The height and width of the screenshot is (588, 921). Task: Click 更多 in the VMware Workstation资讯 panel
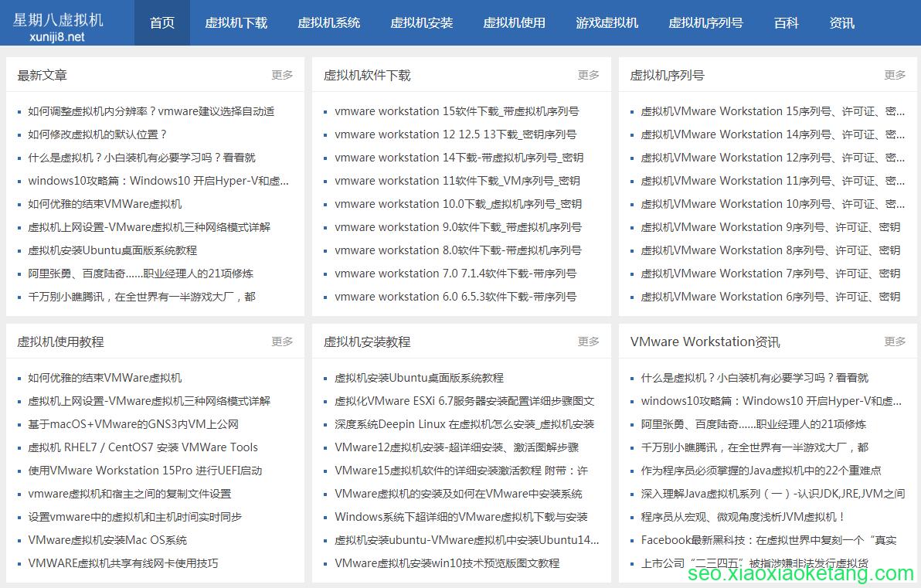[x=896, y=342]
